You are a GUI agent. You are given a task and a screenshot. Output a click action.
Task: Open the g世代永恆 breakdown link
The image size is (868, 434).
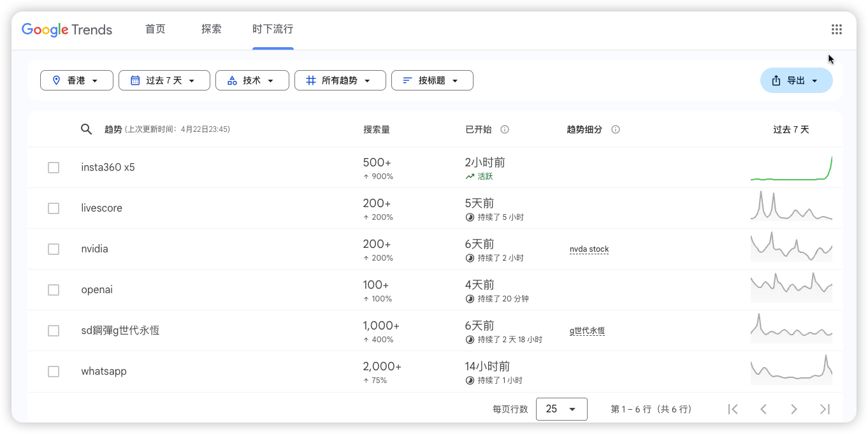pos(587,331)
